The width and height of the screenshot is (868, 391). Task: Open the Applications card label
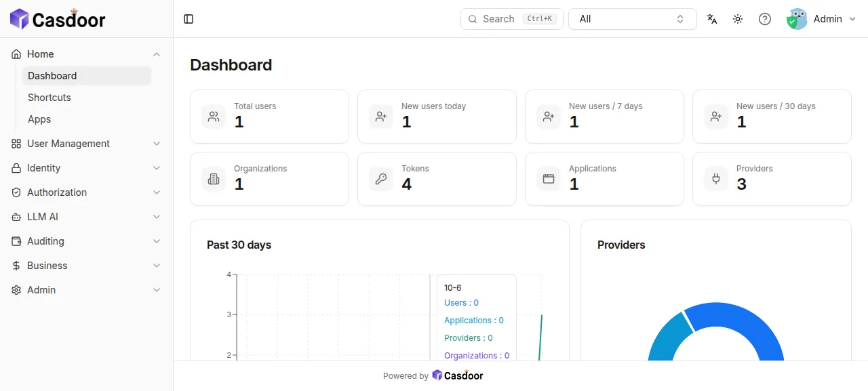(593, 169)
